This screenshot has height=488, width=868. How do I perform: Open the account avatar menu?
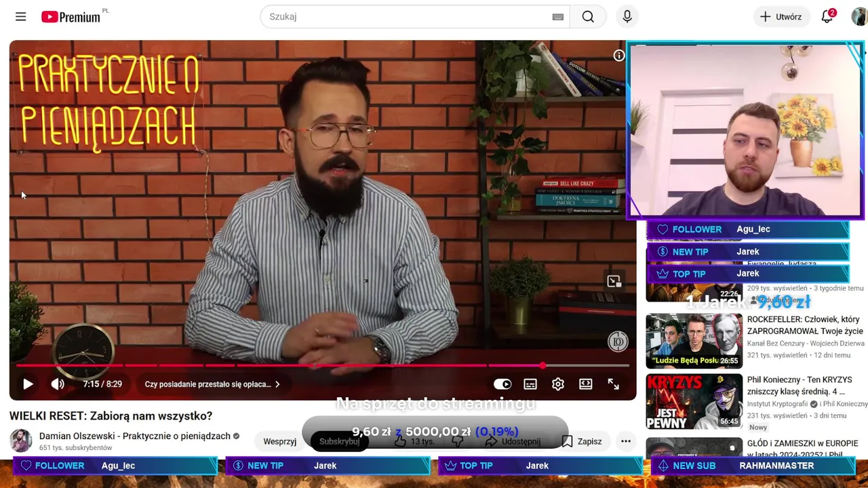(x=859, y=17)
